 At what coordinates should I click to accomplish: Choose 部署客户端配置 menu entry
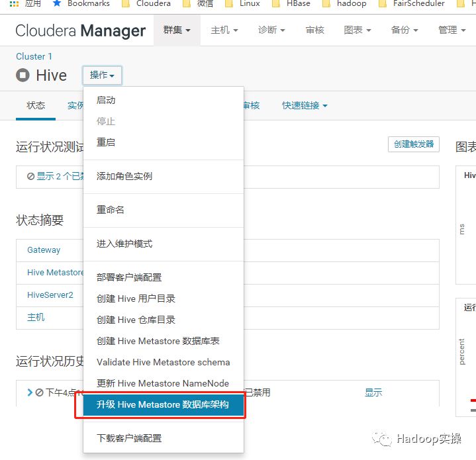[164, 277]
